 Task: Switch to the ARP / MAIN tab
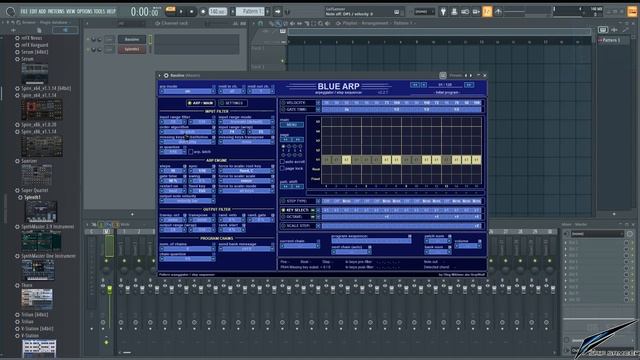click(x=200, y=103)
